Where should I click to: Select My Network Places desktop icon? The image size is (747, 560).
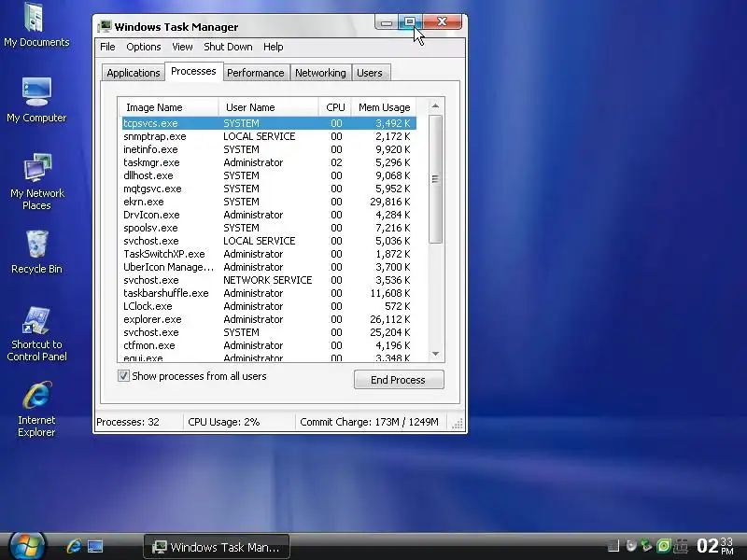[36, 182]
